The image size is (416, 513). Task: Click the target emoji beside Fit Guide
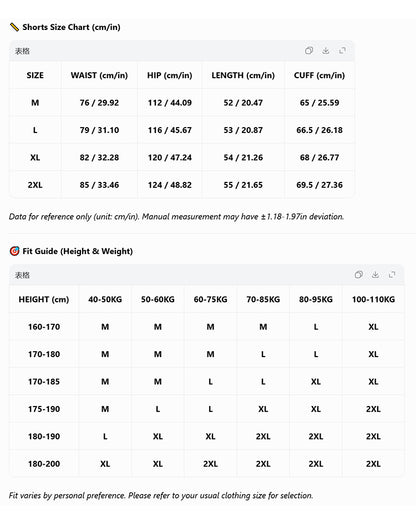click(x=14, y=251)
